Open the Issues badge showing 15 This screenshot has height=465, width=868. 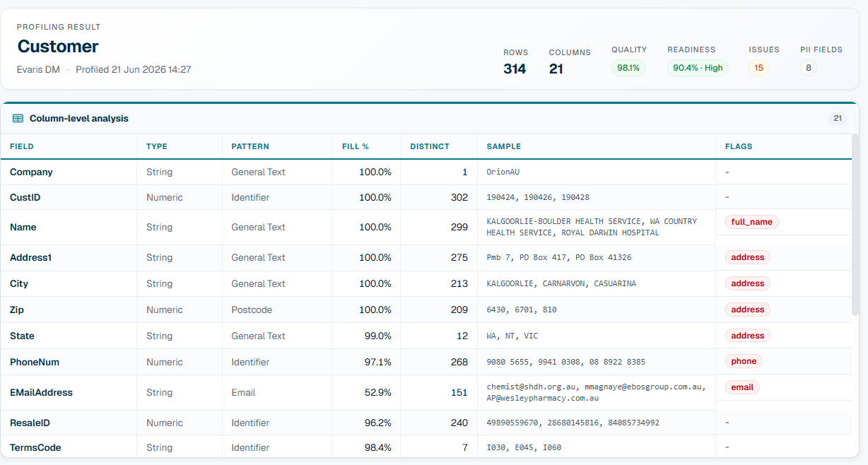coord(758,68)
